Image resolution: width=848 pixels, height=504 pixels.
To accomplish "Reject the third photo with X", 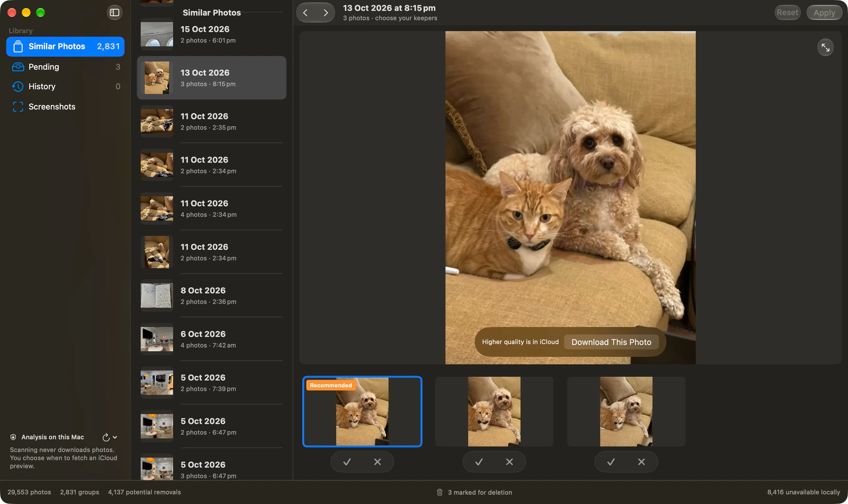I will click(641, 462).
